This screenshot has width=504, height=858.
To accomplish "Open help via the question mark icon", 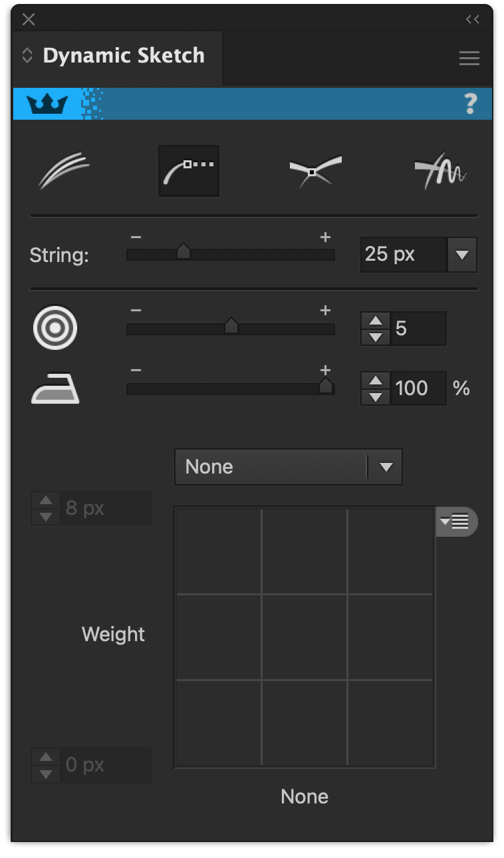I will [469, 104].
